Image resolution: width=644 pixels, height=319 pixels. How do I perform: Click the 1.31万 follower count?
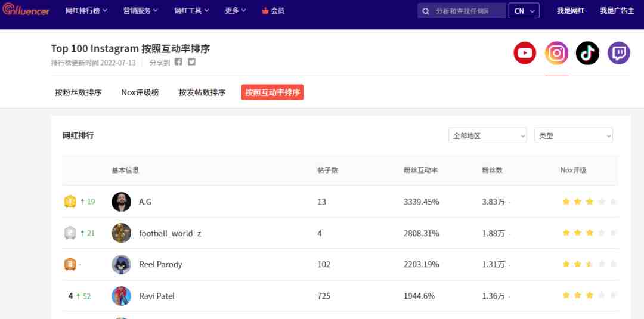click(493, 264)
